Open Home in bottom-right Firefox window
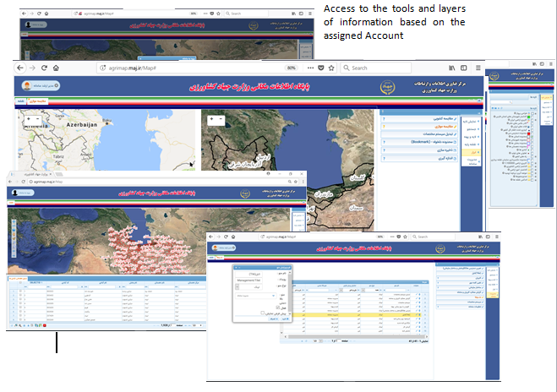557x392 pixels. pyautogui.click(x=233, y=237)
